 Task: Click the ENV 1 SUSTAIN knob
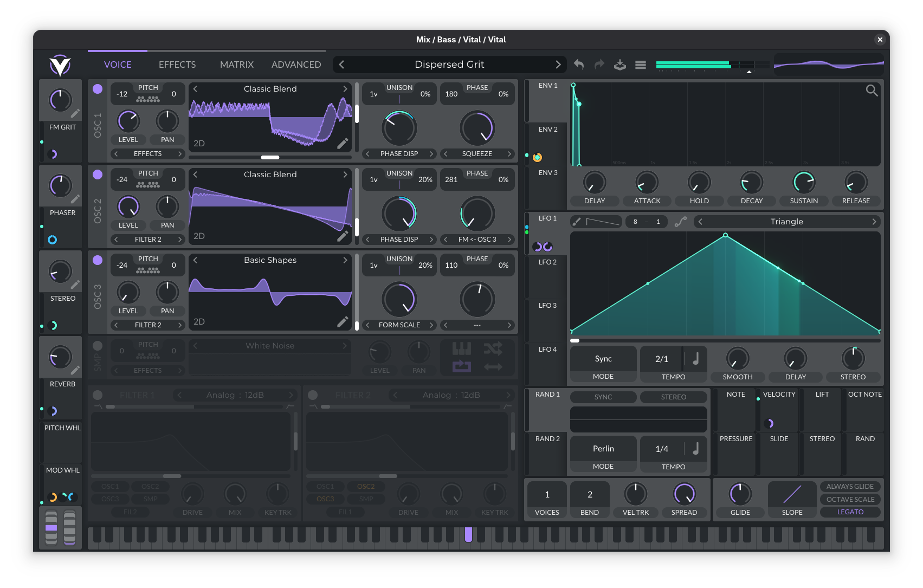click(804, 183)
